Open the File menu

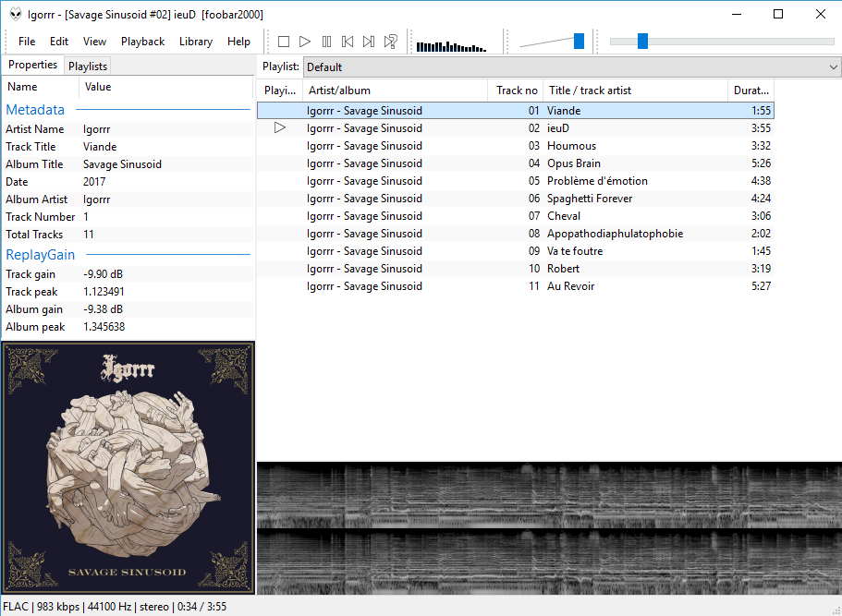click(x=26, y=42)
